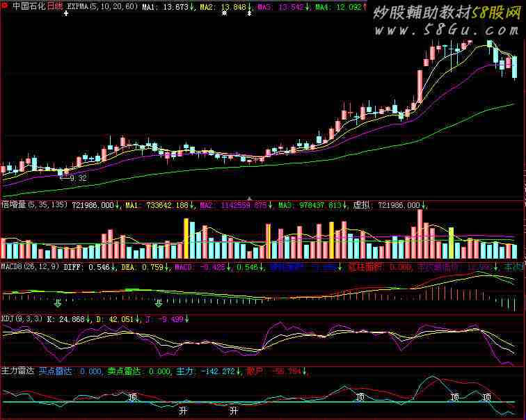Image resolution: width=526 pixels, height=420 pixels.
Task: Click the DIFF: 0.546 value
Action: [86, 267]
